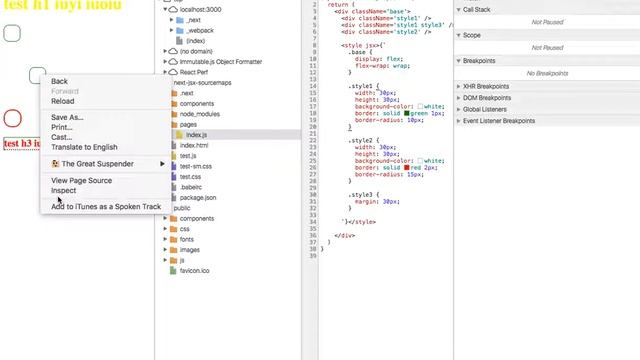This screenshot has width=640, height=360.
Task: Click the index.js file icon
Action: point(179,135)
